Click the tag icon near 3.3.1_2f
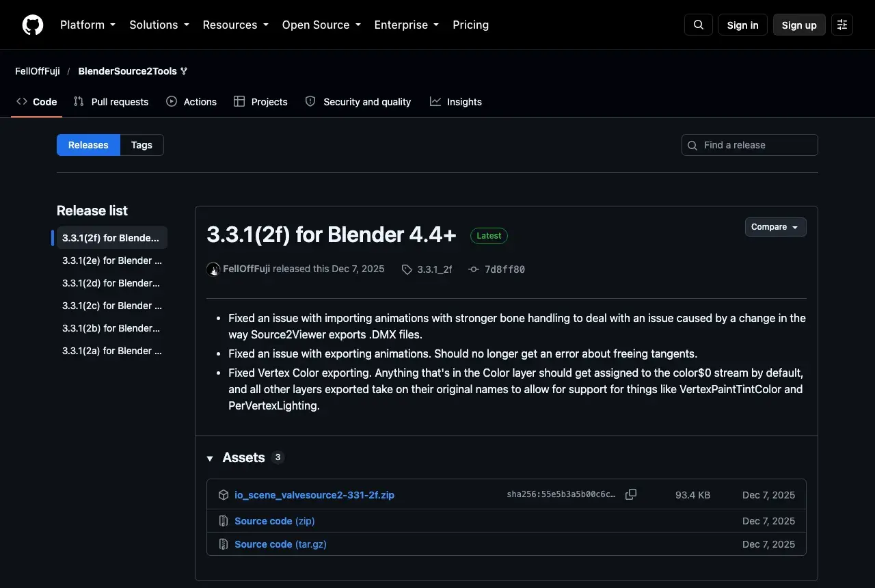Screen dimensions: 875x588 coord(407,269)
